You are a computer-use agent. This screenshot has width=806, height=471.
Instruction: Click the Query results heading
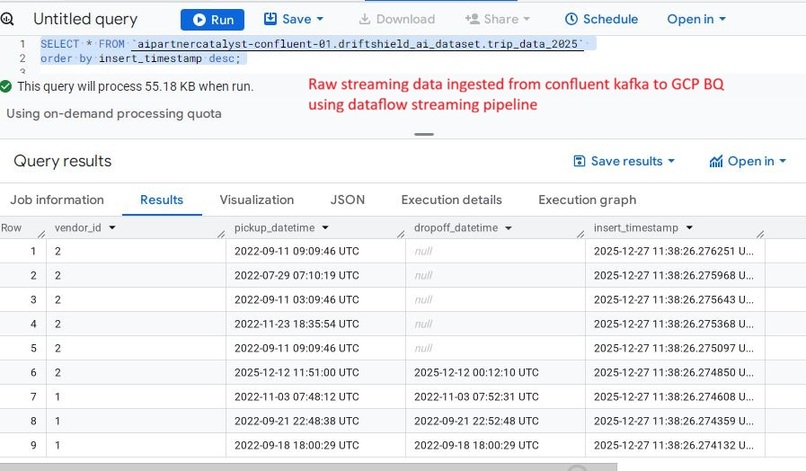click(x=62, y=161)
